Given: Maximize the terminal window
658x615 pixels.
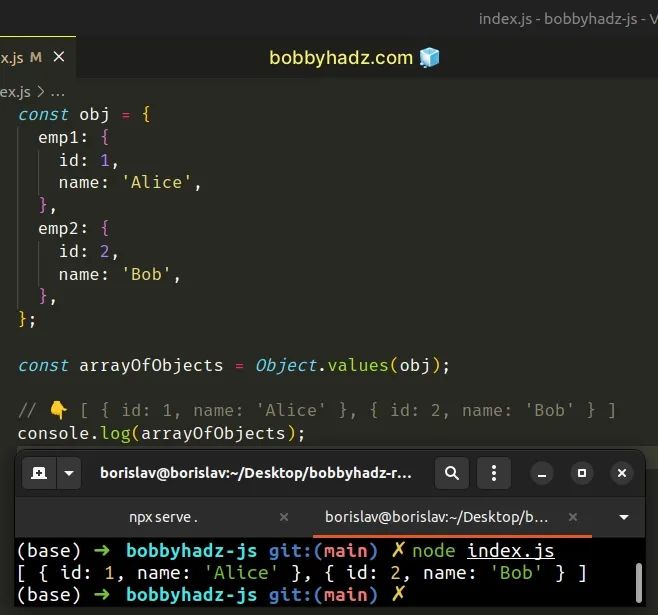Looking at the screenshot, I should (582, 473).
